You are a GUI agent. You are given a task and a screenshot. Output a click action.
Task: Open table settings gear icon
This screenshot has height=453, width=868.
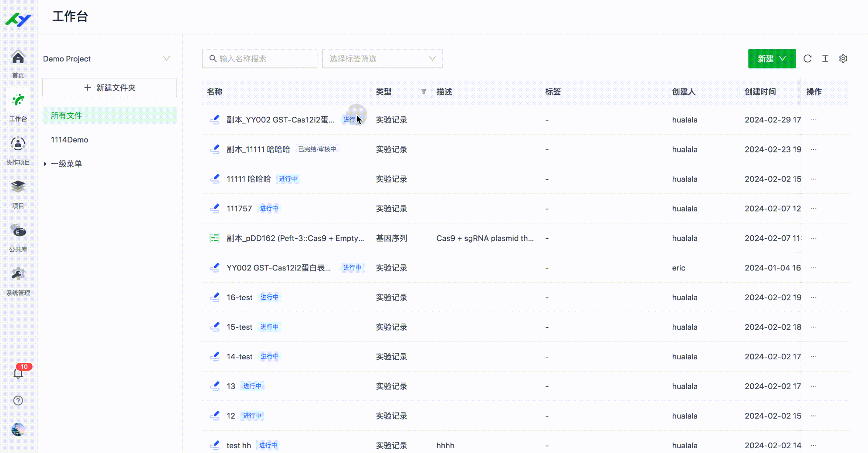click(843, 59)
